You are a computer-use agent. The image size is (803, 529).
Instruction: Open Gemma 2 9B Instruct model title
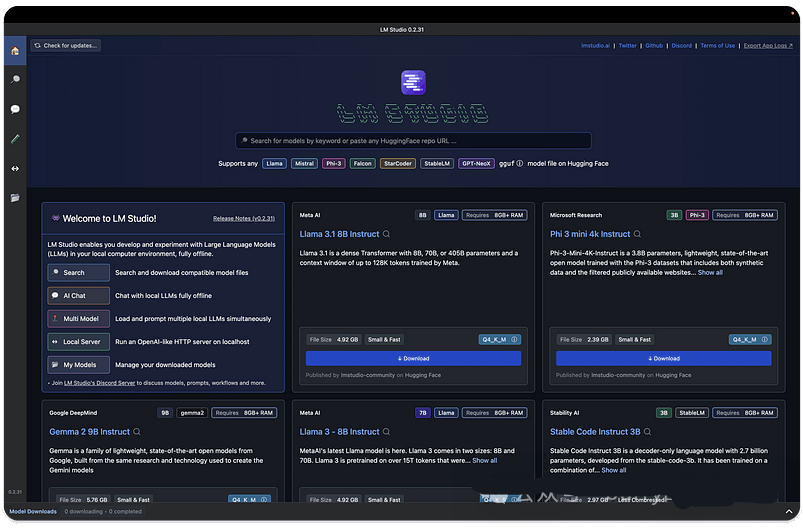[90, 432]
